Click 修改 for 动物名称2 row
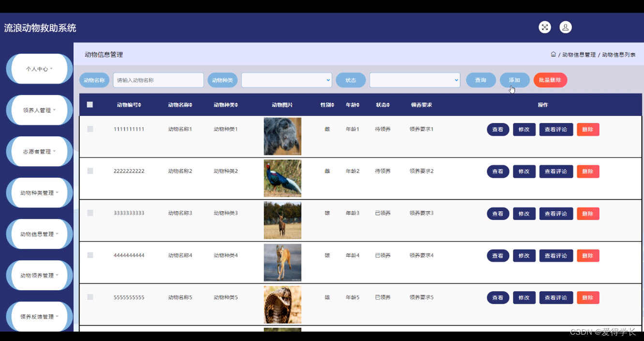 (x=524, y=171)
